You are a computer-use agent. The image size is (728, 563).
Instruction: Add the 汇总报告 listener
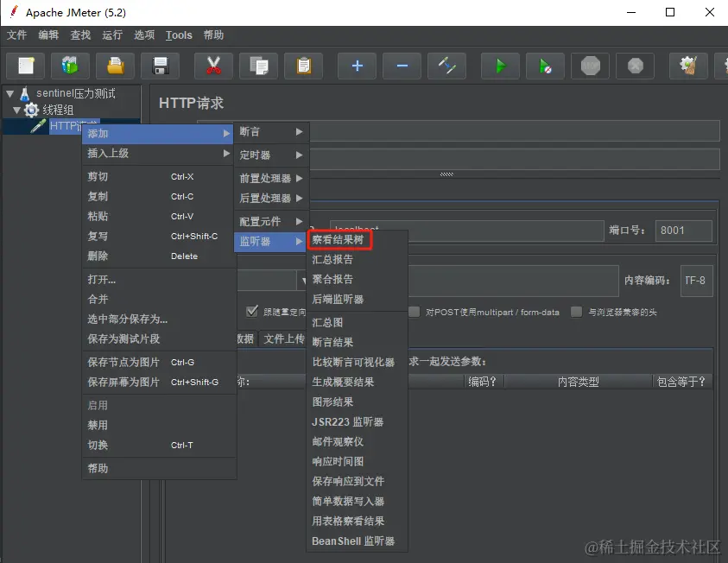click(x=357, y=259)
